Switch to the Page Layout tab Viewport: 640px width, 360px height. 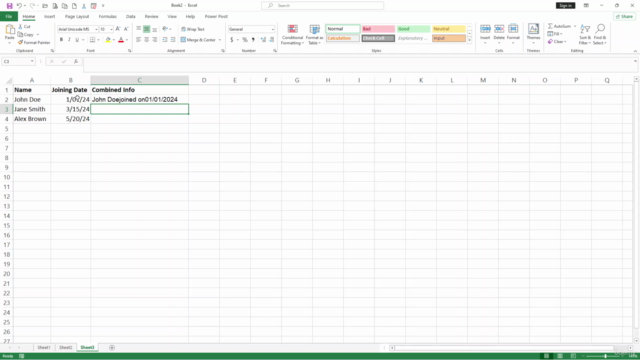(x=77, y=16)
